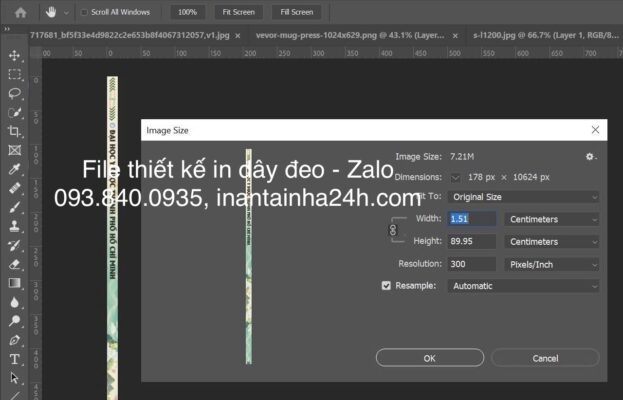Open the Image Size gear settings
The height and width of the screenshot is (400, 623).
(590, 156)
